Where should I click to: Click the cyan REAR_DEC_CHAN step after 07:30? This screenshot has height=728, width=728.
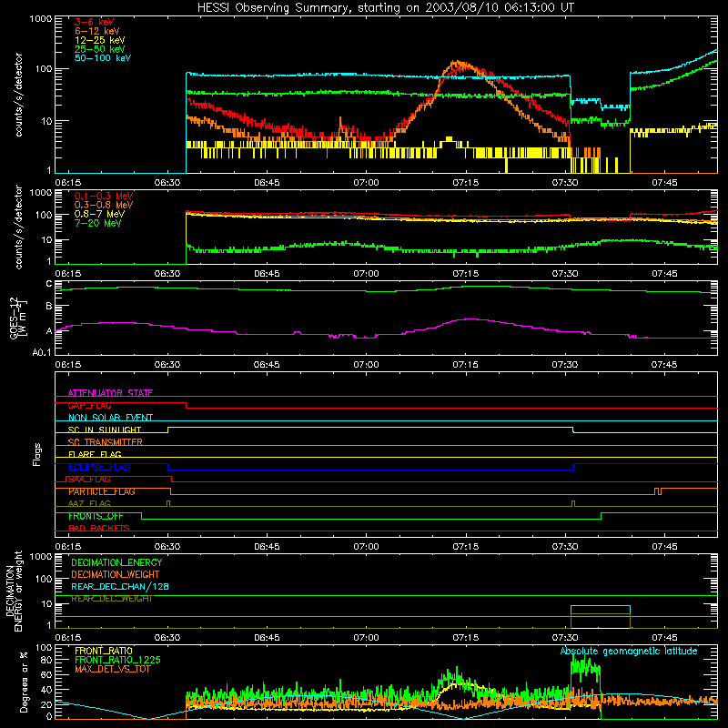[x=601, y=606]
